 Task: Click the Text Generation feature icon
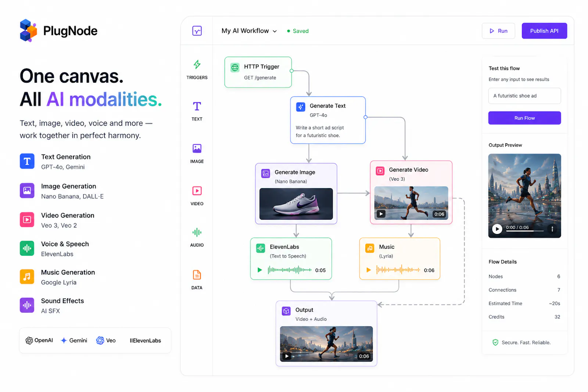pos(27,161)
